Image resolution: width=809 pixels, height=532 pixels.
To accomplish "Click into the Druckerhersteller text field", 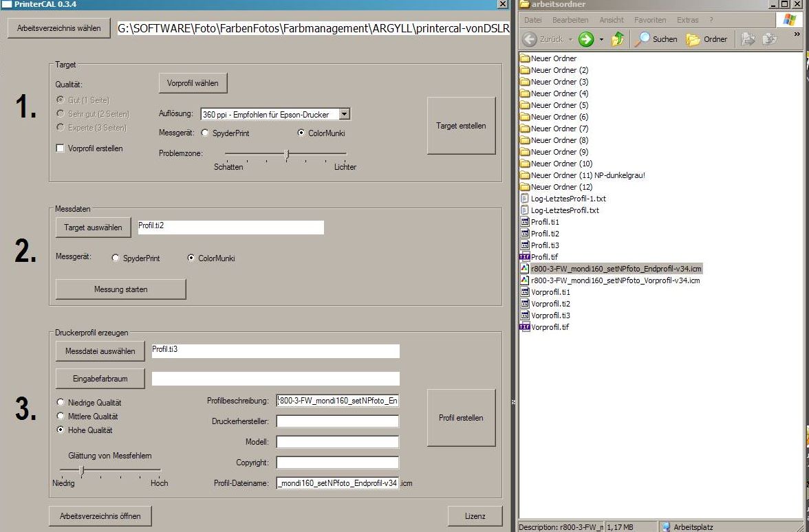I will point(338,421).
